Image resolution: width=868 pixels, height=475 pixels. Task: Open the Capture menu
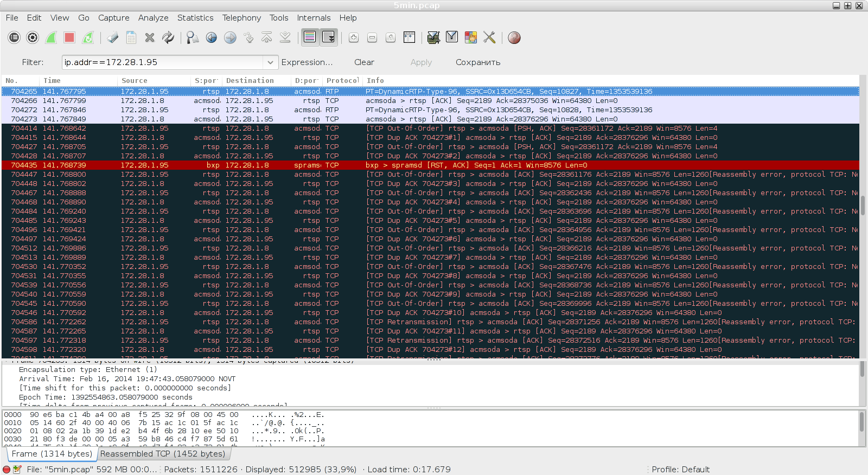coord(114,18)
